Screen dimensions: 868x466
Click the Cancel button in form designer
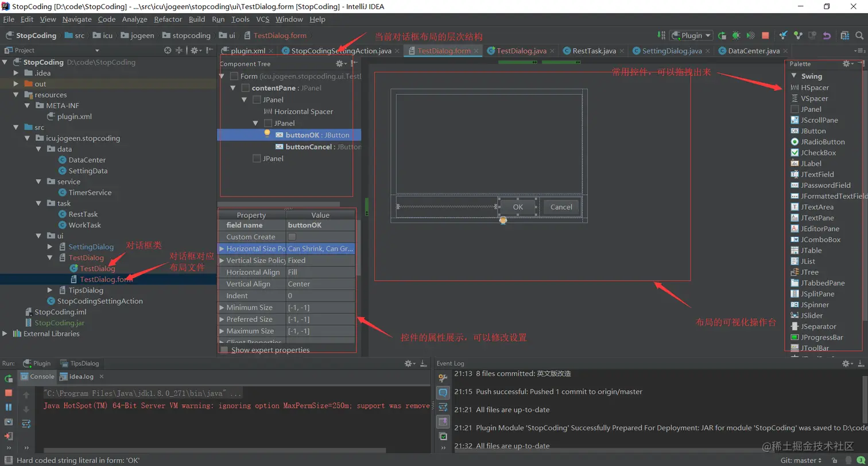(561, 207)
